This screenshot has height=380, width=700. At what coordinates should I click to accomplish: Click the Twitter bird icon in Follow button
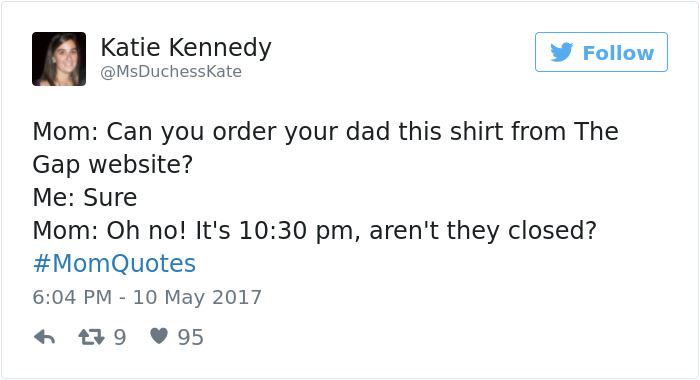pyautogui.click(x=562, y=52)
